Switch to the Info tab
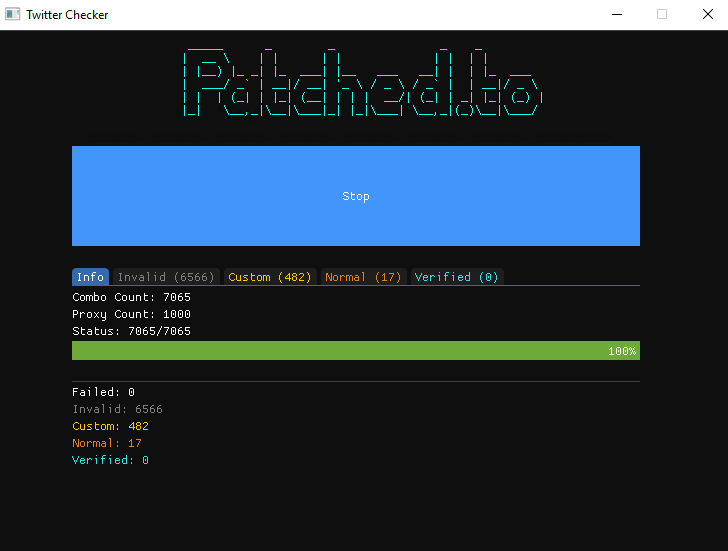Screen dimensions: 728x551 tap(90, 277)
